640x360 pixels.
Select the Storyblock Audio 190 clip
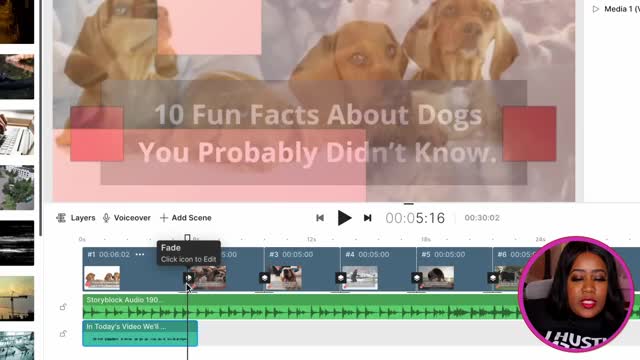tap(300, 307)
